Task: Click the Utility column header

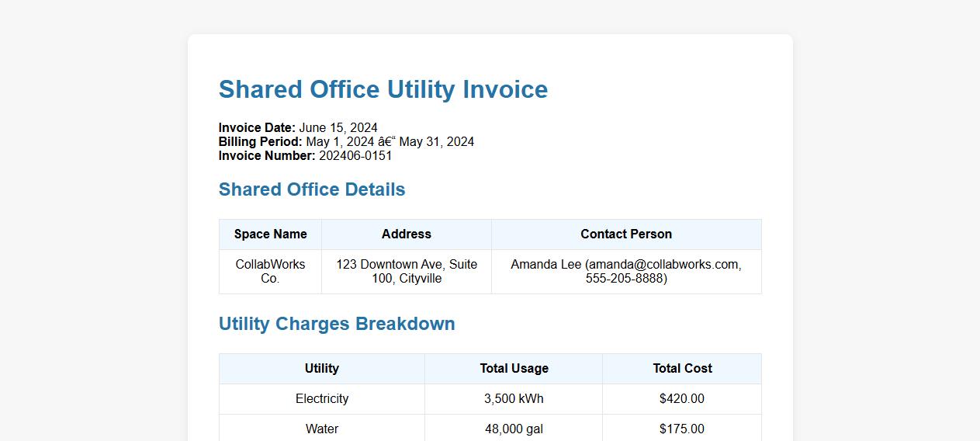Action: click(x=322, y=369)
